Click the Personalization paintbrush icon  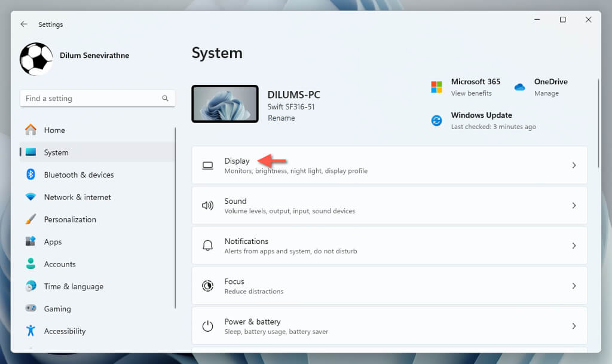pos(30,219)
